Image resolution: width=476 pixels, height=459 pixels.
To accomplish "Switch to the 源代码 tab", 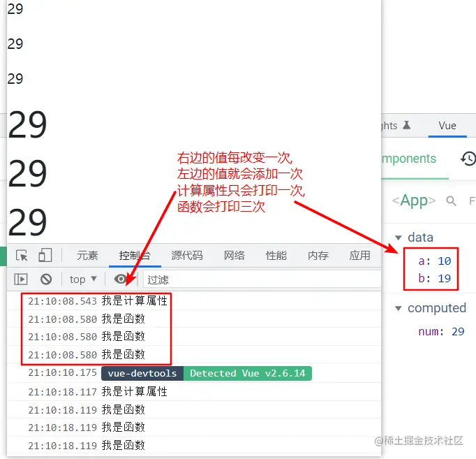I will point(187,256).
